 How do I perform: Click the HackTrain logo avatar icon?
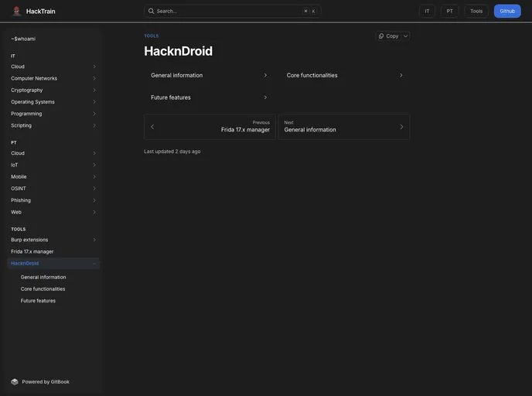[x=16, y=11]
